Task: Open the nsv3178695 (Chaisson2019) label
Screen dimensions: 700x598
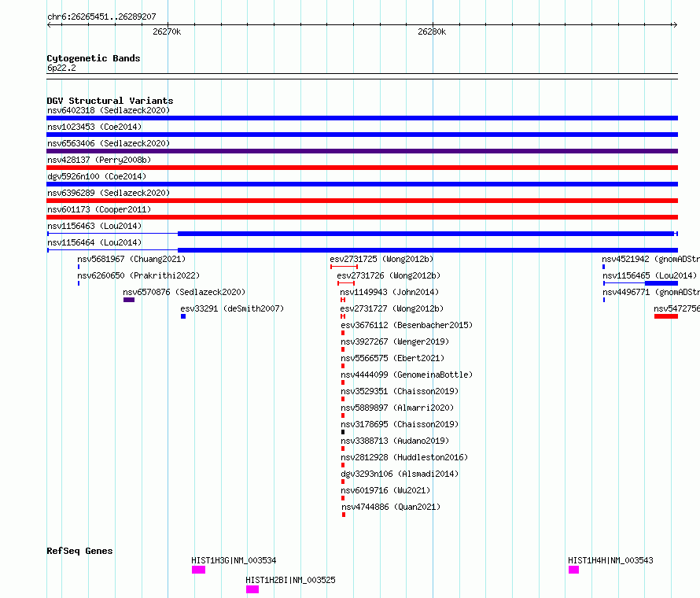Action: tap(400, 424)
